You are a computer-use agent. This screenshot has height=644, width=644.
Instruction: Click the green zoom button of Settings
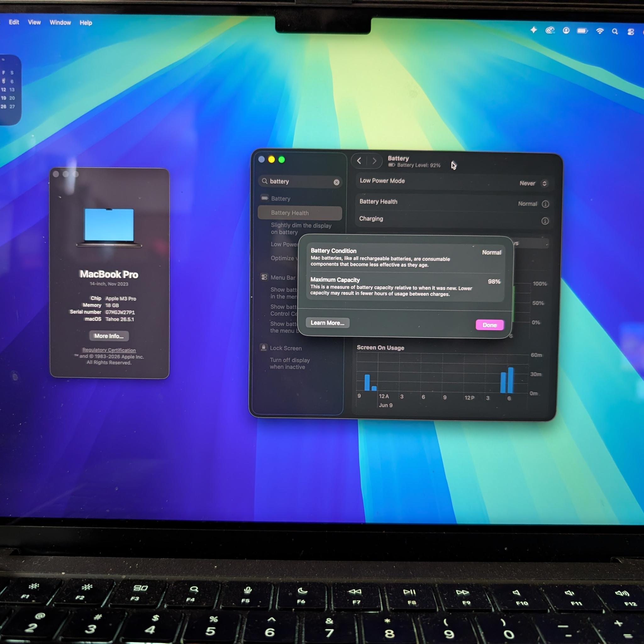[x=282, y=160]
